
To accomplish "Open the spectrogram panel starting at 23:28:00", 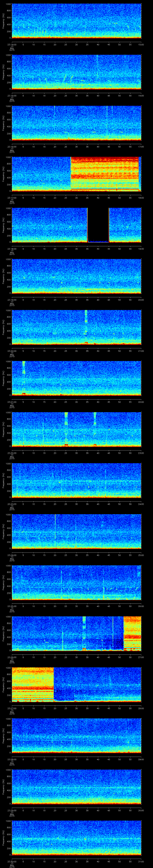I will (x=76, y=735).
